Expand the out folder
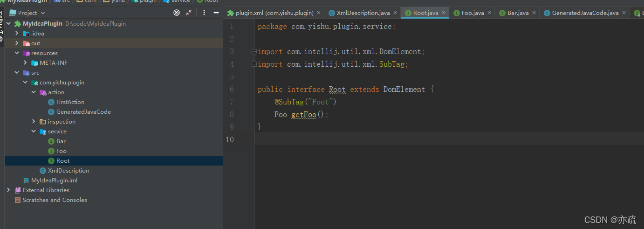 click(x=17, y=43)
